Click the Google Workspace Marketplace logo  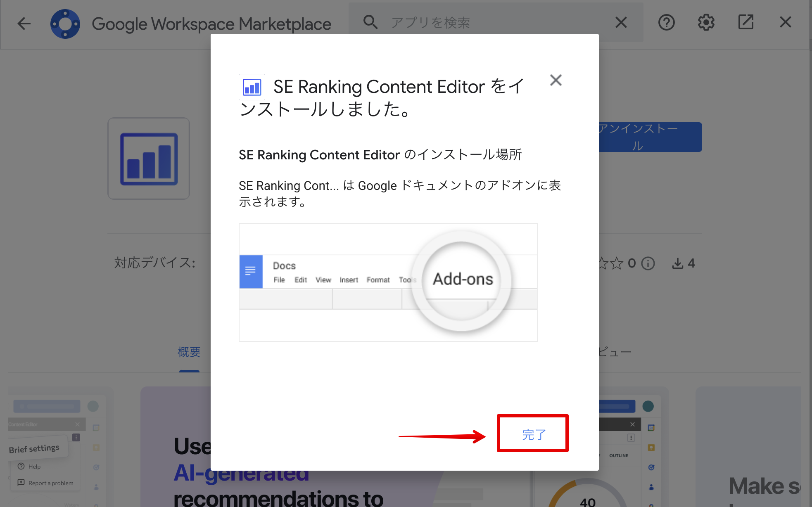click(x=65, y=24)
